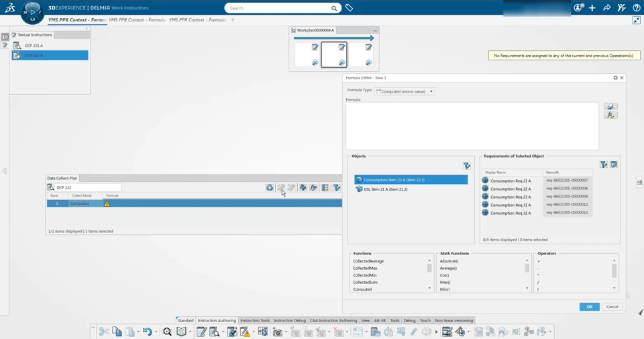Image resolution: width=644 pixels, height=339 pixels.
Task: Open the user profile icon in top bar
Action: (578, 8)
